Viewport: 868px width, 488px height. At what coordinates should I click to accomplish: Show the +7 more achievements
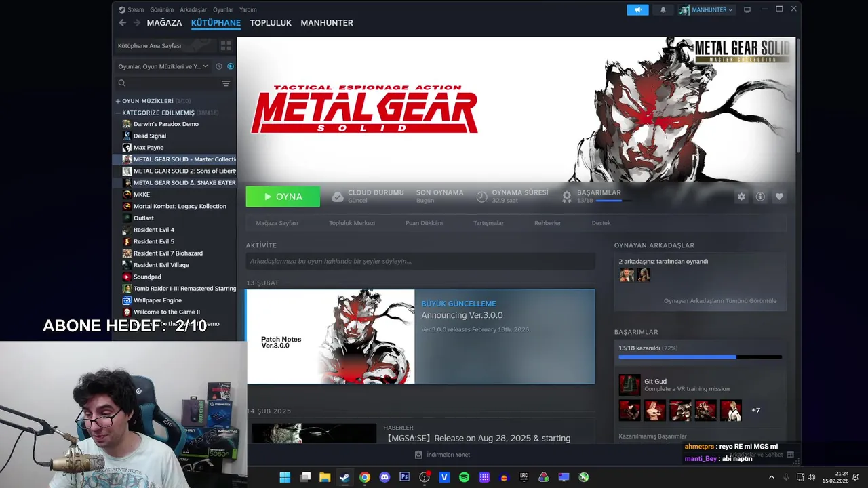coord(755,410)
